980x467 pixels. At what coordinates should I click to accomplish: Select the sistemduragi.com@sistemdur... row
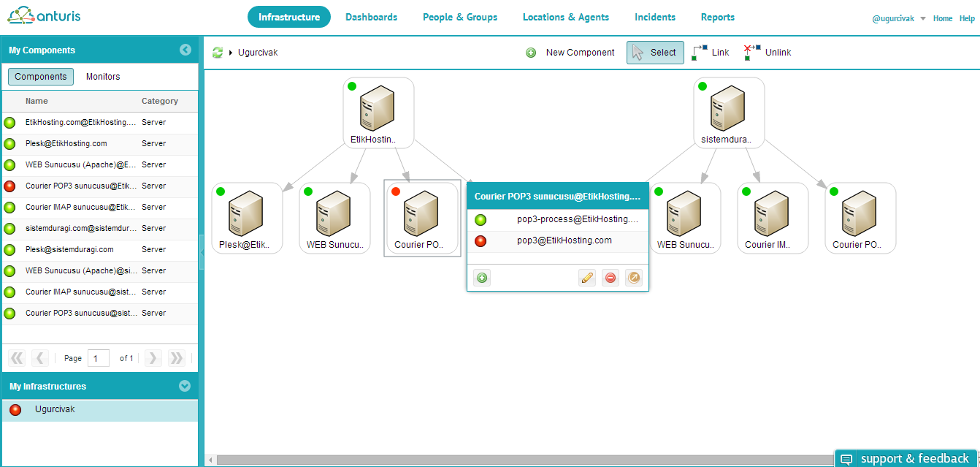pyautogui.click(x=100, y=229)
